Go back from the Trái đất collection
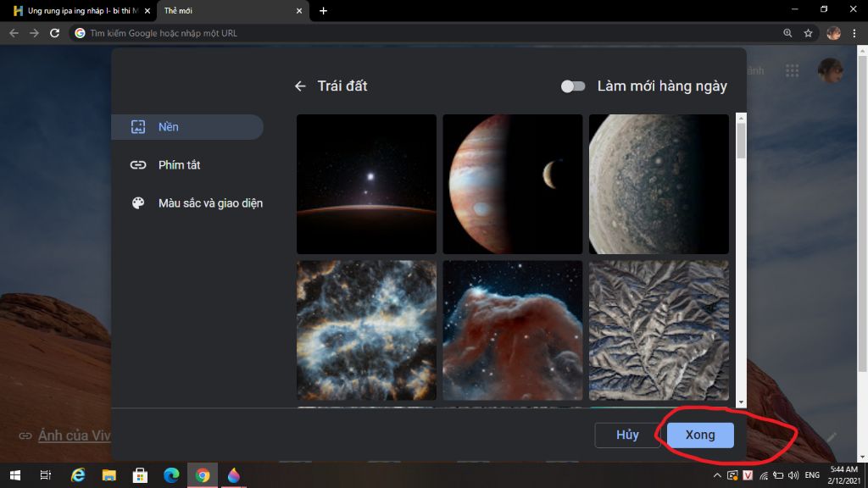Screen dimensions: 868x488 (x=300, y=86)
